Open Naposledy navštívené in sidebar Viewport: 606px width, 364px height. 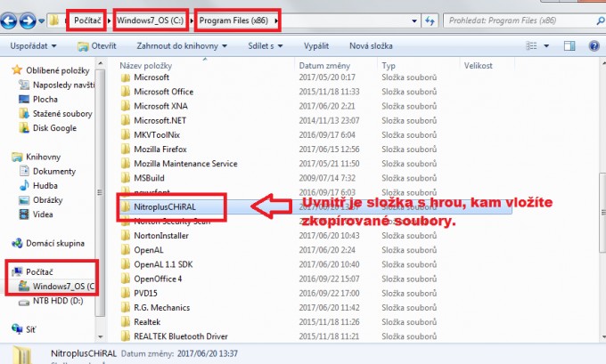(57, 85)
